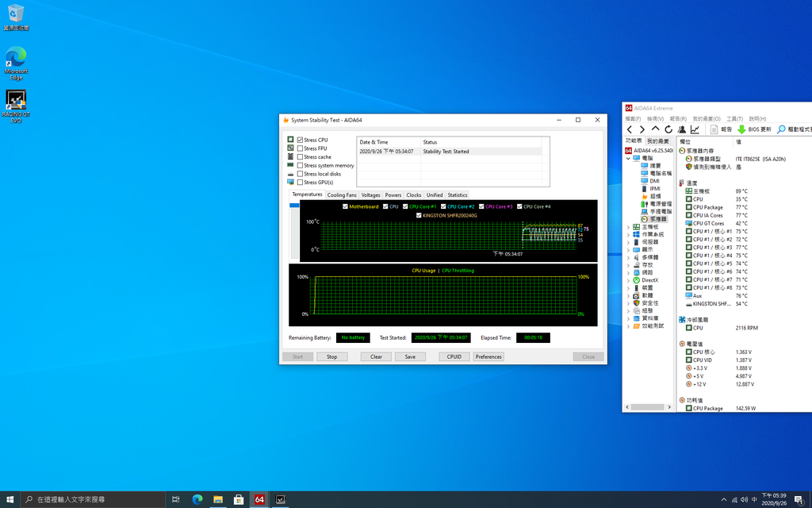Expand the 網路 network tree node
The height and width of the screenshot is (508, 812).
[629, 272]
